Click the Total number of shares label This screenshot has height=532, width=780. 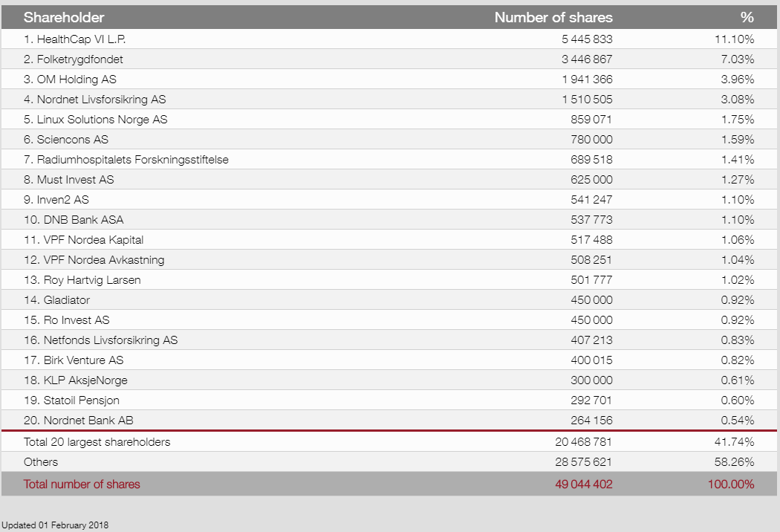point(82,484)
